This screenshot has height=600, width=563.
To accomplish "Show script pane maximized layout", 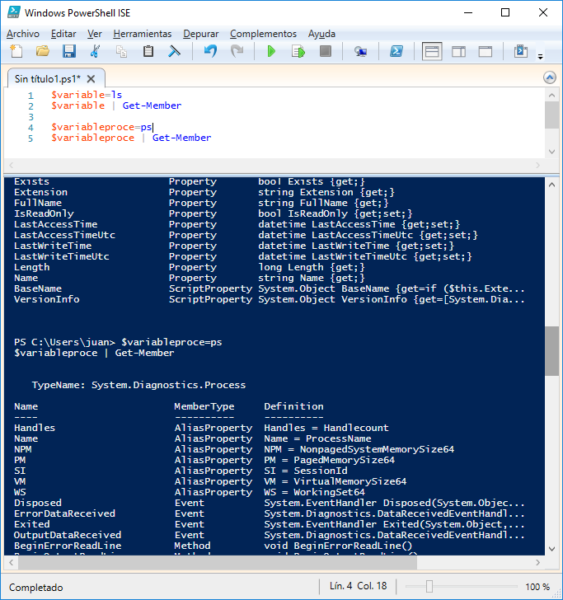I will 485,51.
